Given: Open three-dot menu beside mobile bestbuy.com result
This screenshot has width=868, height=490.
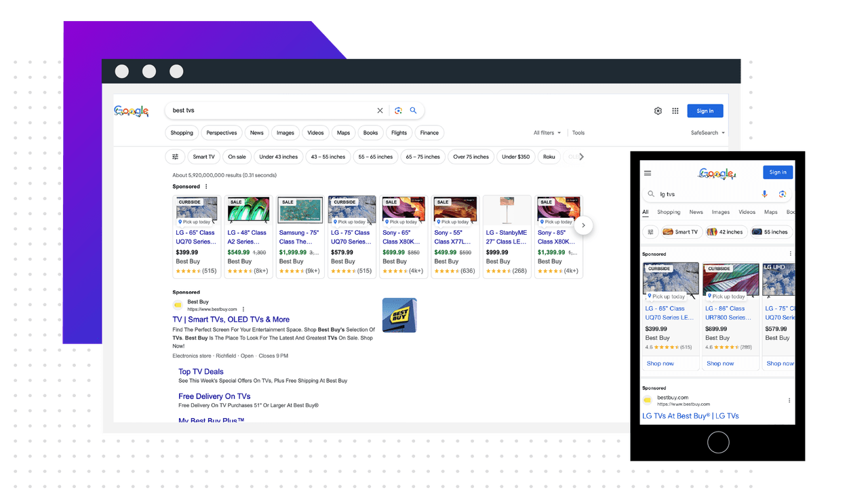Looking at the screenshot, I should (x=789, y=400).
